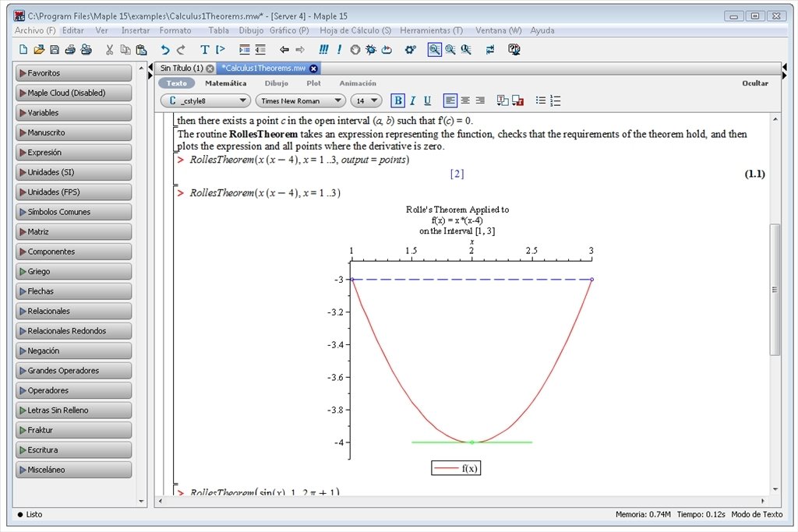The image size is (798, 532).
Task: Toggle numbered list formatting
Action: coord(555,100)
